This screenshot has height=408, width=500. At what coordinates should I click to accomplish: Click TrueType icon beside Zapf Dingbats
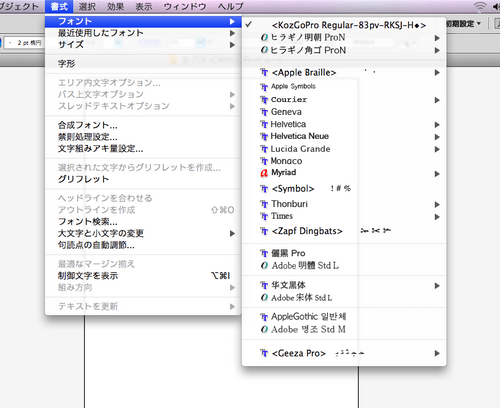tap(264, 231)
